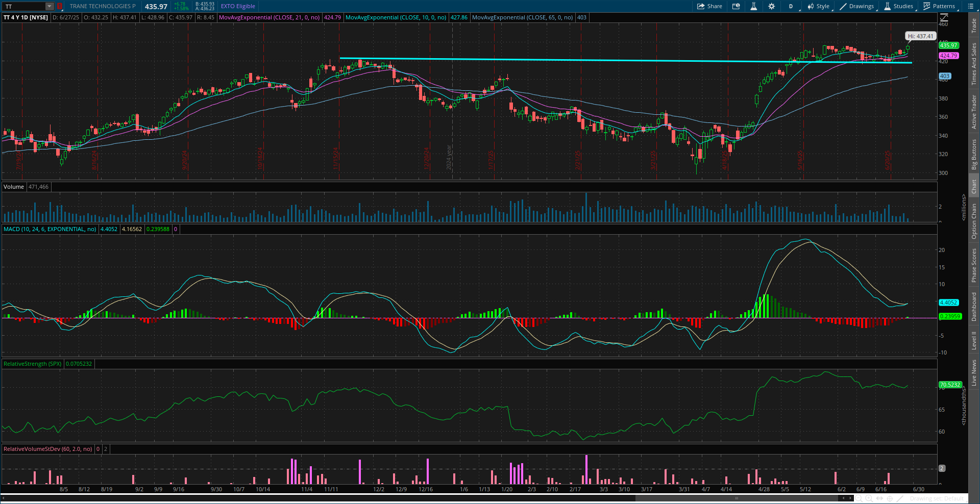Image resolution: width=980 pixels, height=504 pixels.
Task: Click the cyan horizontal trendline drawing
Action: [625, 60]
